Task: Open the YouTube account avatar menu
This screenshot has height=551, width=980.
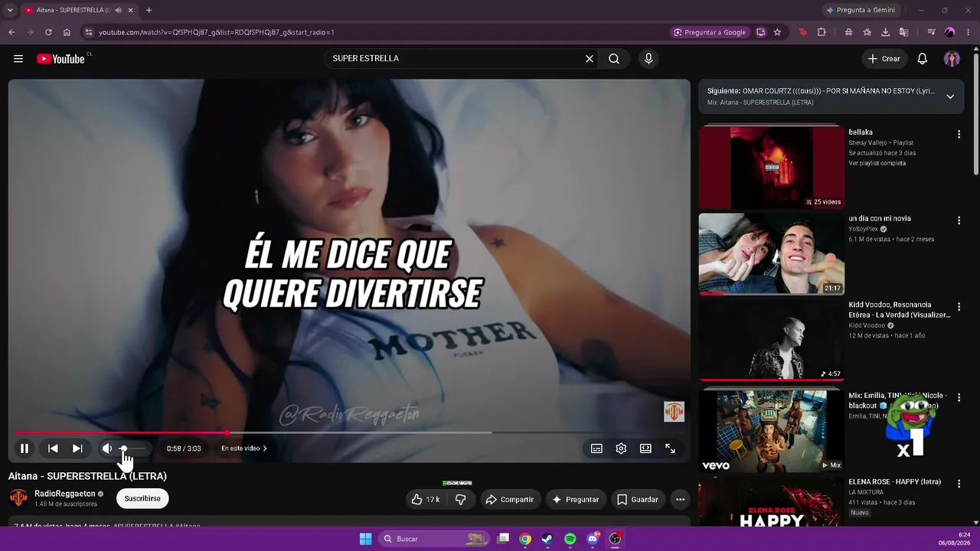Action: point(952,59)
